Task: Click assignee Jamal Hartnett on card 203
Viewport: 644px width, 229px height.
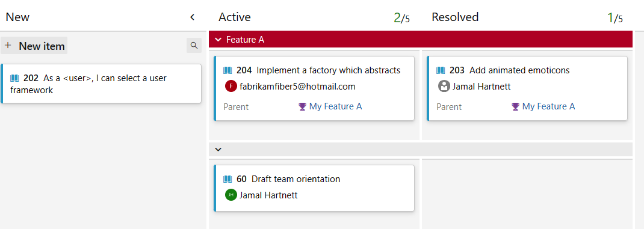Action: click(x=481, y=87)
